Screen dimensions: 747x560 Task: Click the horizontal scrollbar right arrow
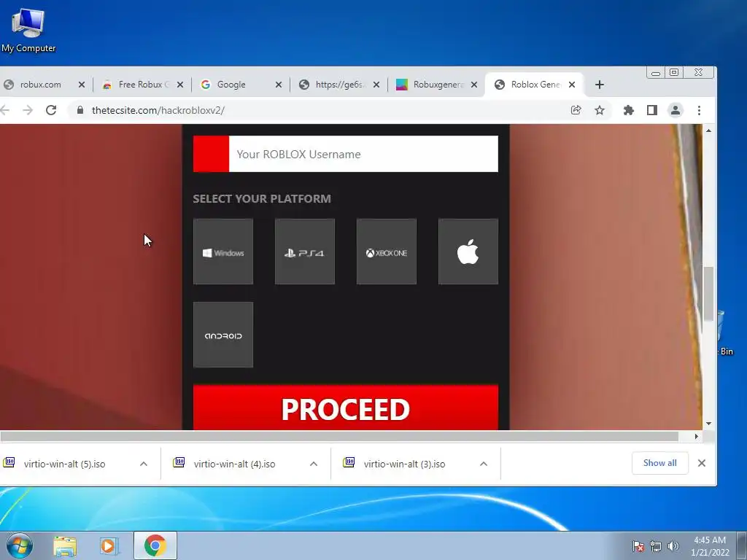point(697,436)
